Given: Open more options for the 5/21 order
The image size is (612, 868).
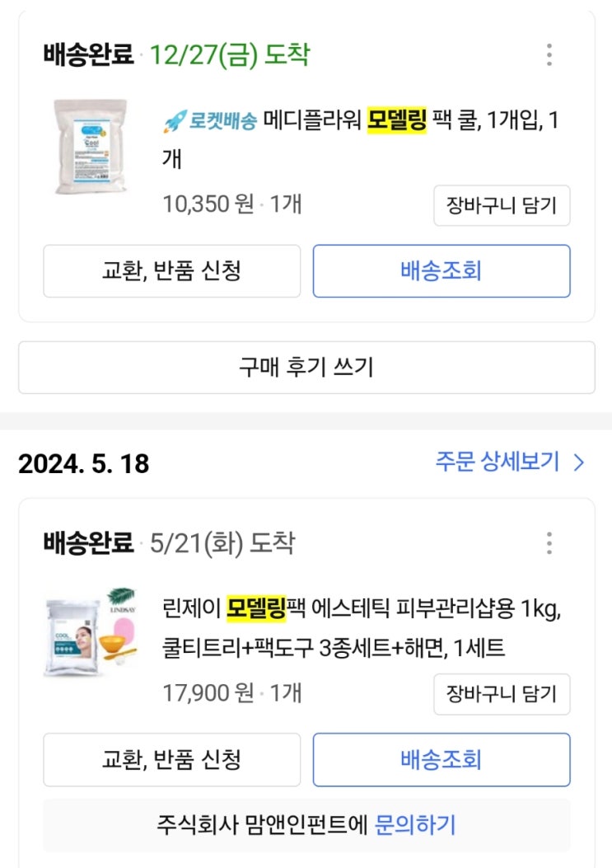Looking at the screenshot, I should point(549,543).
